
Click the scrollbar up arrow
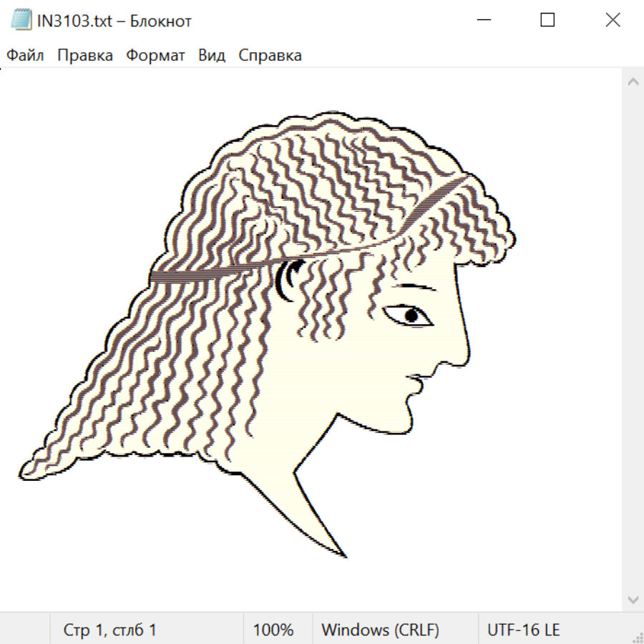coord(633,82)
